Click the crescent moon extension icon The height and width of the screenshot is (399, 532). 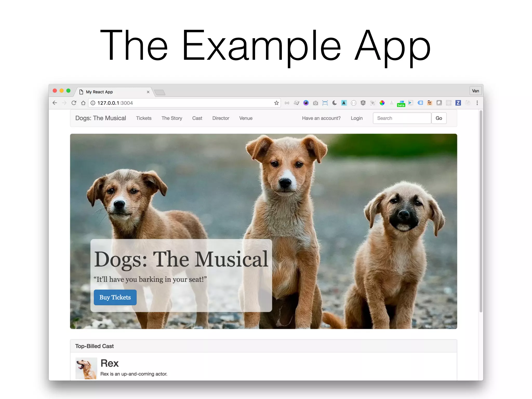tap(335, 103)
